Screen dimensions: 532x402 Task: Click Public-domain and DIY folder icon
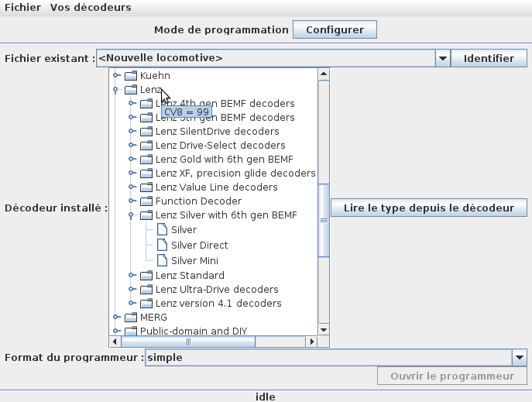[x=131, y=331]
